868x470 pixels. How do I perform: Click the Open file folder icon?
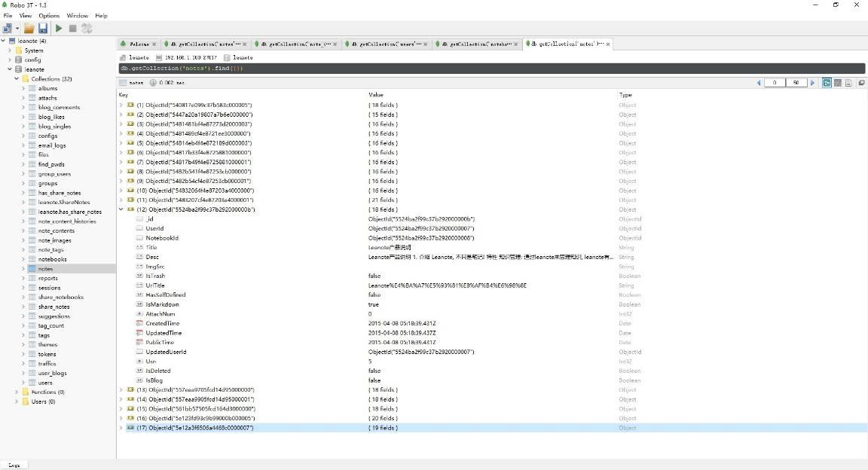click(x=29, y=28)
